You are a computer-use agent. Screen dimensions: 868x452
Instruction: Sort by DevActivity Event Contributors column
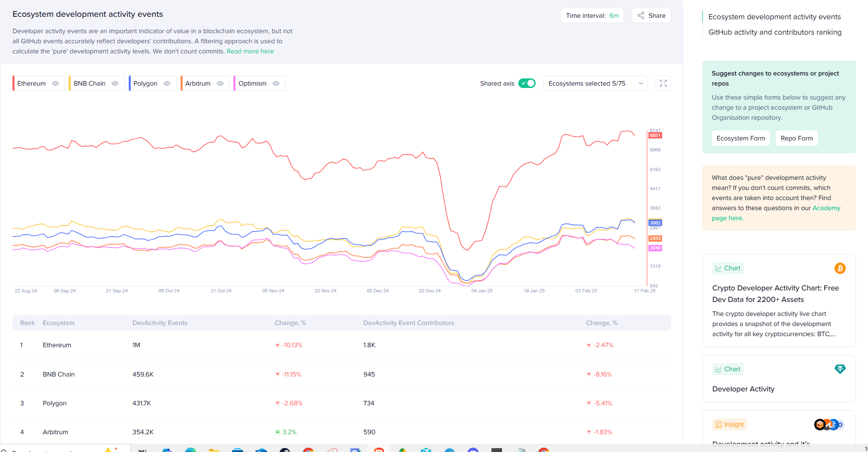click(x=409, y=323)
